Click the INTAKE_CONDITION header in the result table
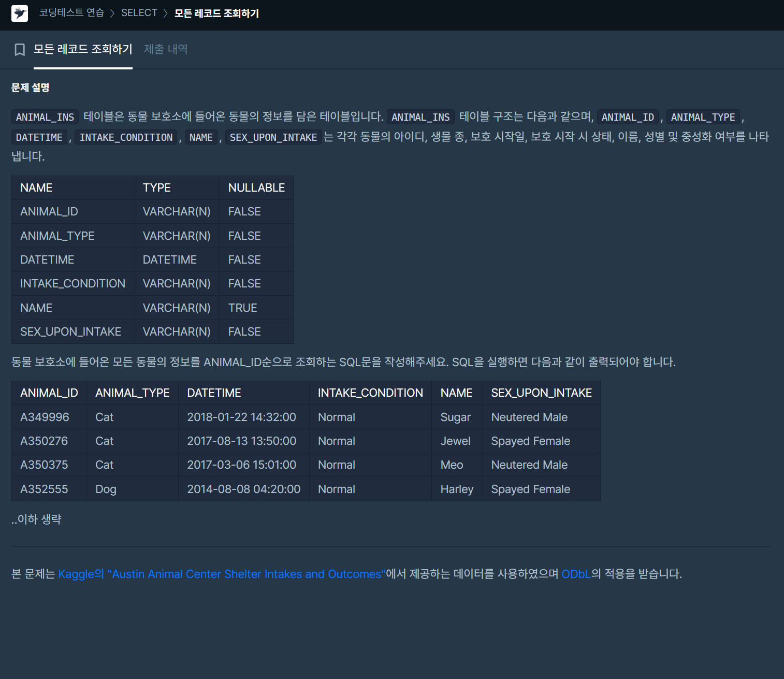The width and height of the screenshot is (784, 679). [370, 393]
